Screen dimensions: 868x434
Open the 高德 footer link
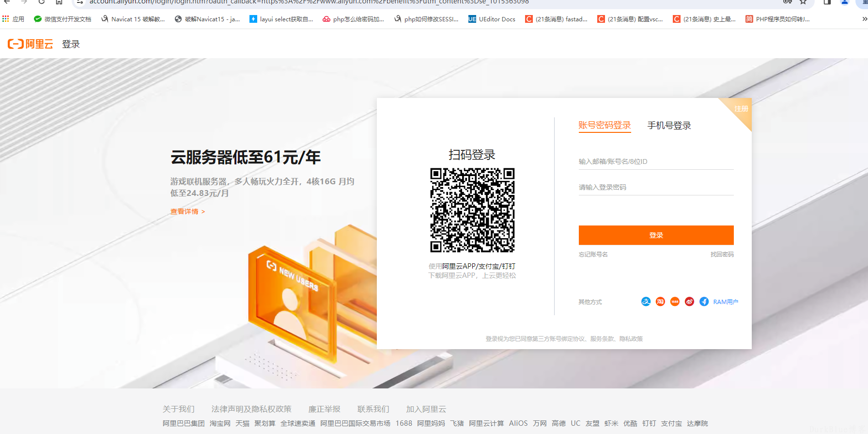pyautogui.click(x=558, y=423)
